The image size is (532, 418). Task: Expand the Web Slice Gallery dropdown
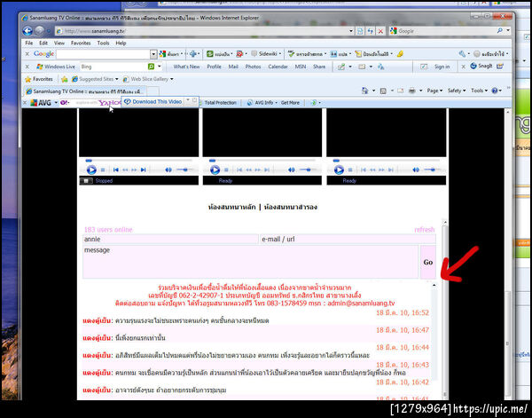click(x=172, y=79)
